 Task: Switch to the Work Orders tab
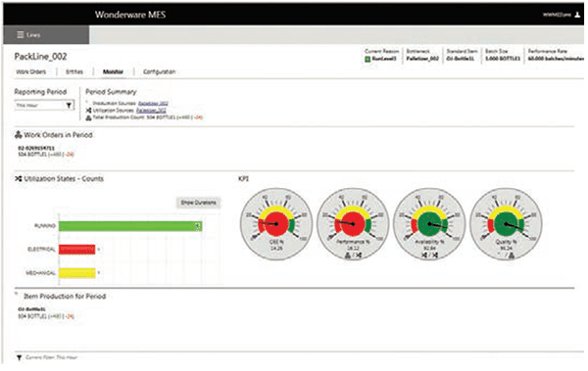click(x=31, y=71)
